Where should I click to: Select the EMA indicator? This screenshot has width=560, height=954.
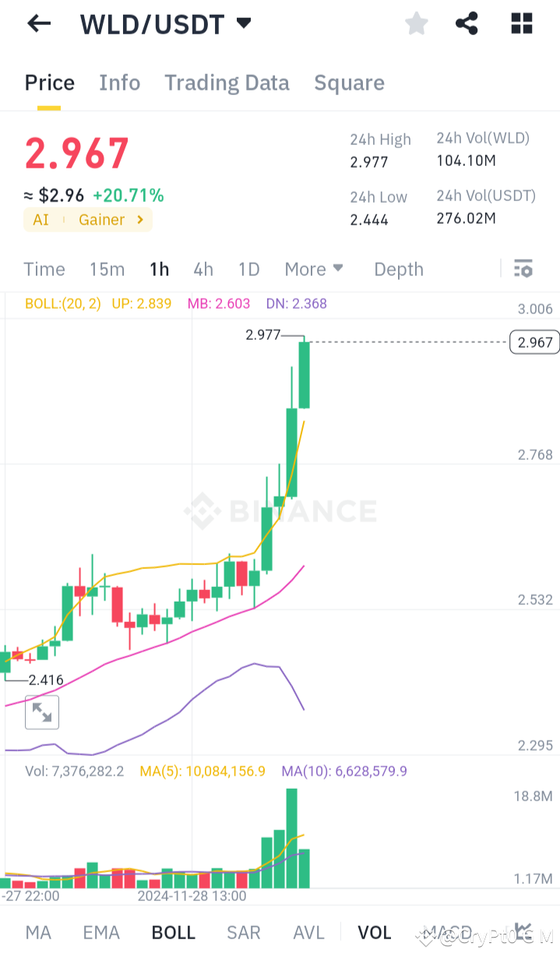[x=101, y=931]
